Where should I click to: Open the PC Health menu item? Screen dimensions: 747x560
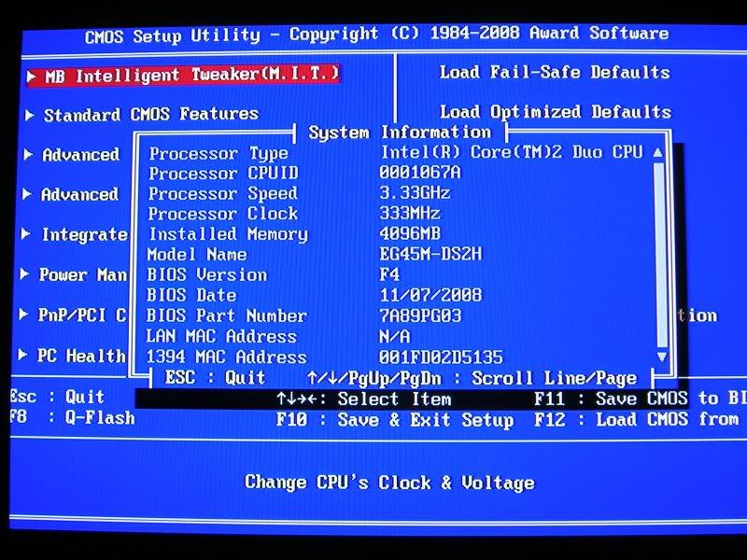81,356
